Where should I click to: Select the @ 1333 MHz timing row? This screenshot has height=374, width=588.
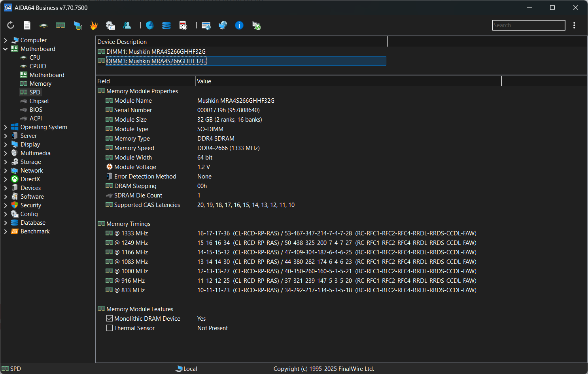(x=299, y=233)
